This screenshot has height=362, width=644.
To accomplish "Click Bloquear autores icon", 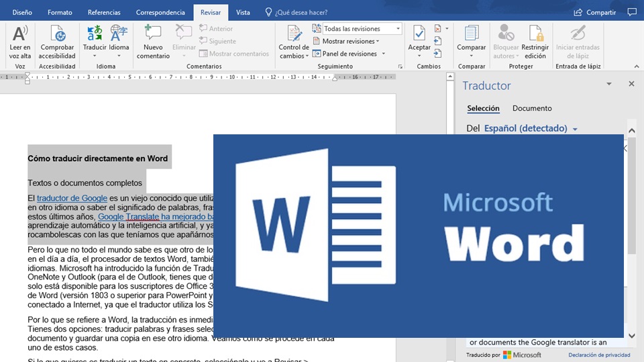I will pos(506,34).
